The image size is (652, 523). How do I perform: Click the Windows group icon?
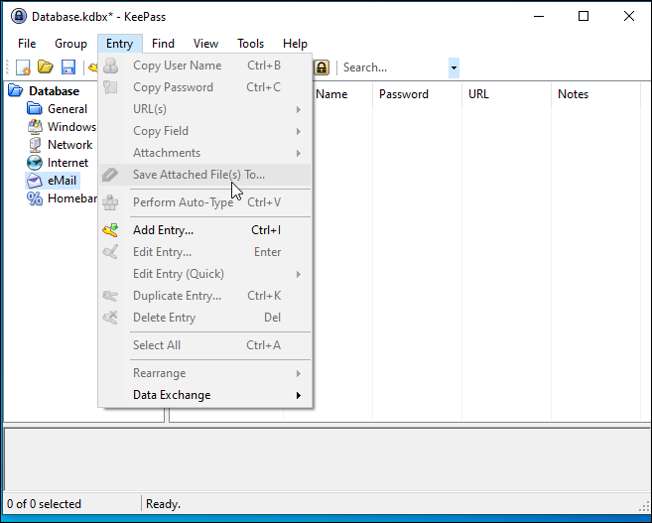click(35, 126)
